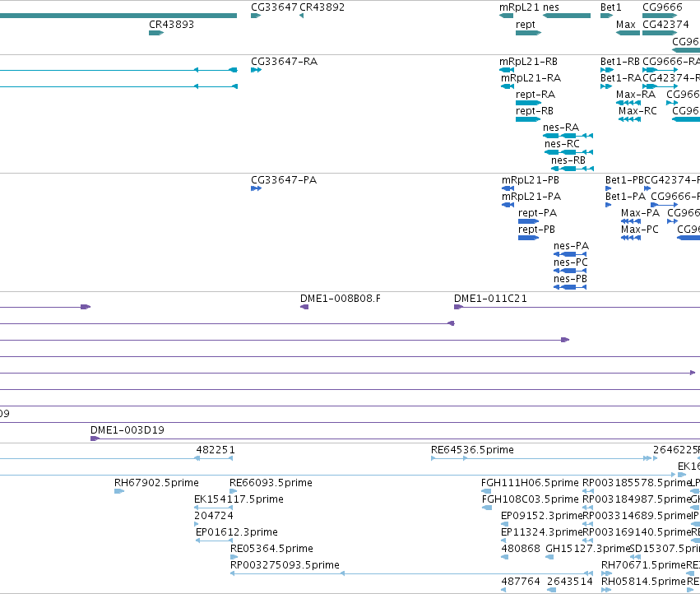Open the nes-PC protein feature
This screenshot has width=700, height=594.
pos(570,271)
